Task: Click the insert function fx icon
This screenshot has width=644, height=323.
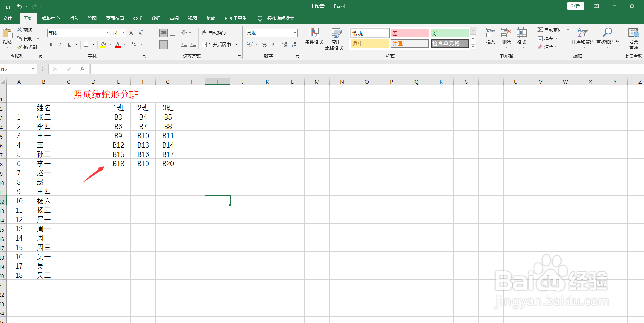Action: 82,69
